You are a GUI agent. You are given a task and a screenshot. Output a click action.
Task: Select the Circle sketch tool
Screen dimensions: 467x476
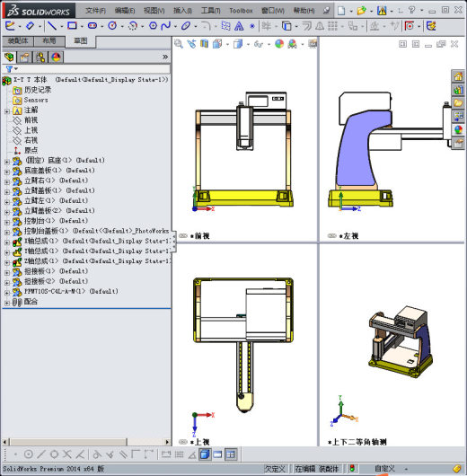click(x=112, y=26)
